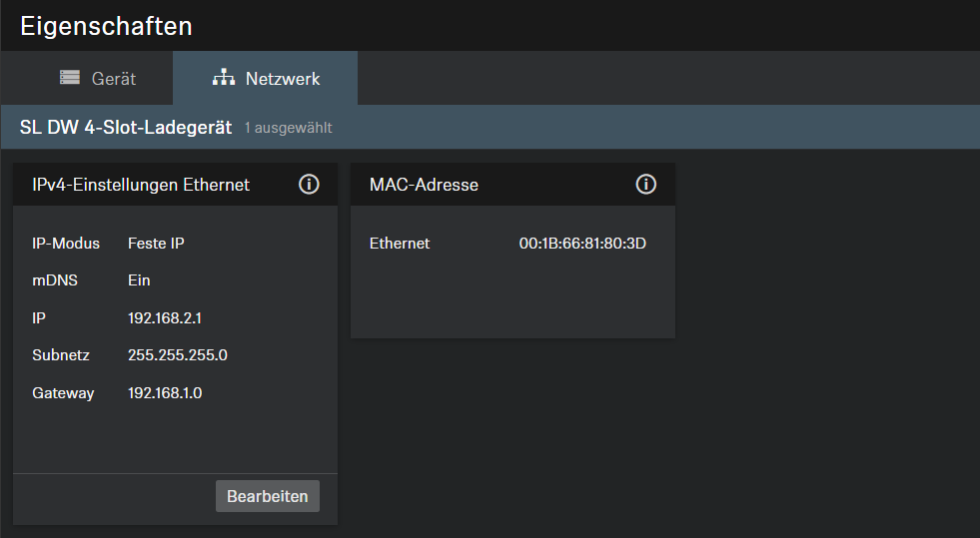980x538 pixels.
Task: Click the info icon in MAC-Adresse header
Action: (x=646, y=185)
